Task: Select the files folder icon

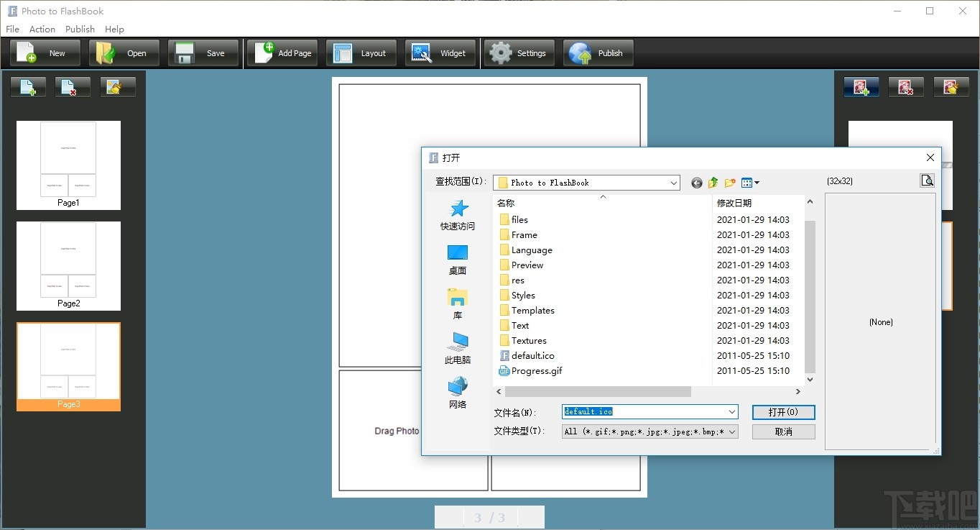Action: [504, 219]
